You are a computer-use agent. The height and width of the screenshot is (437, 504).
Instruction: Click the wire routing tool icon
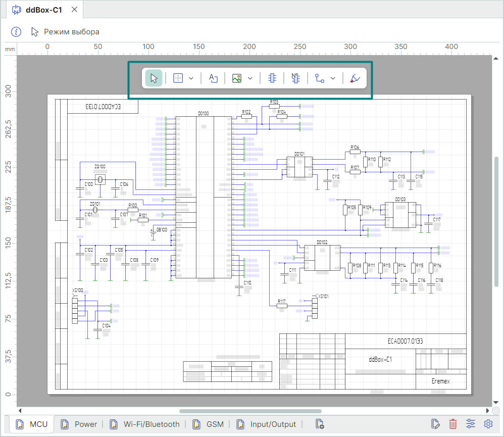(319, 78)
